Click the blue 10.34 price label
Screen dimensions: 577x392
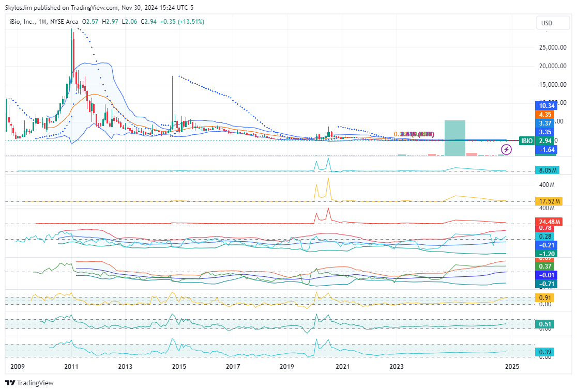pos(546,105)
